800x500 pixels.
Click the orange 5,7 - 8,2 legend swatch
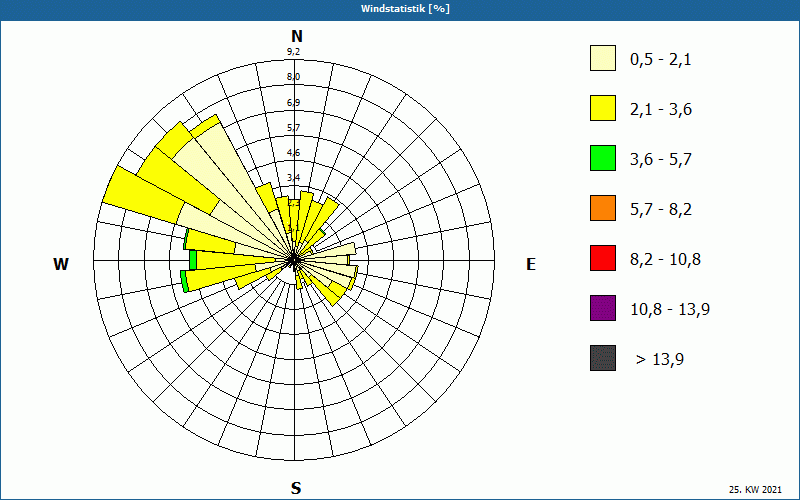(603, 208)
